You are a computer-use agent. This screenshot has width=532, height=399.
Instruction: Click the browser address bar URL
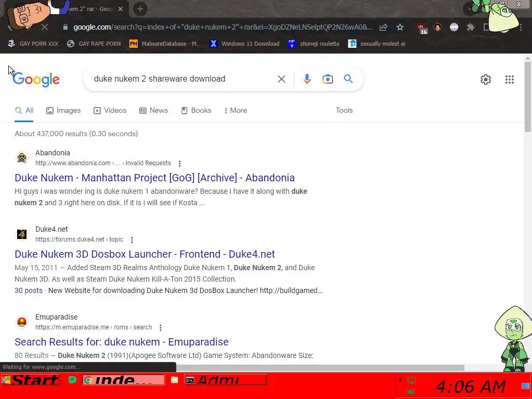[x=223, y=27]
